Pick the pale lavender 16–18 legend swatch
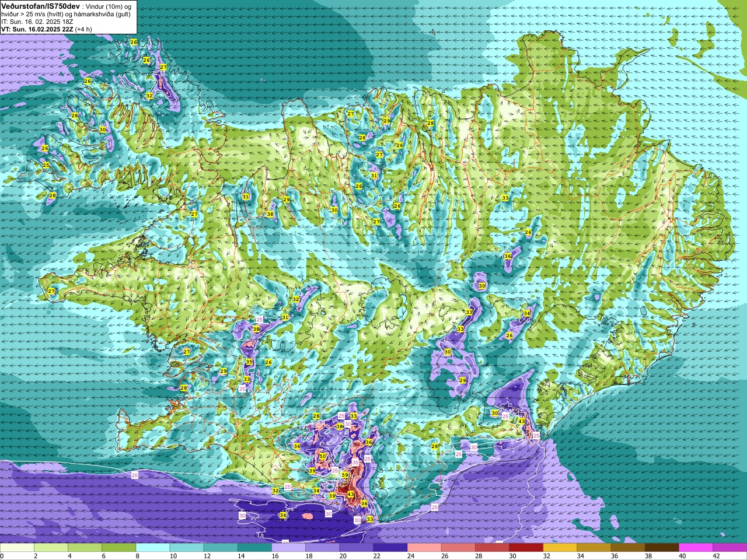Image resolution: width=747 pixels, height=560 pixels. coord(288,548)
